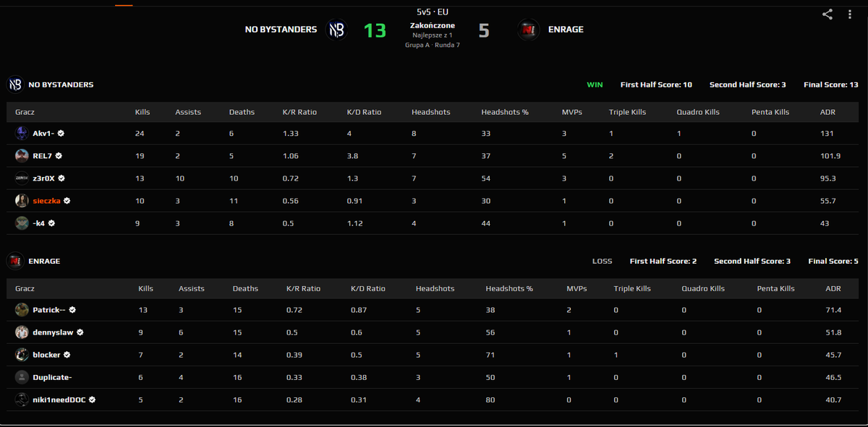Screen dimensions: 868x427
Task: Open blocker player profile link
Action: point(47,355)
